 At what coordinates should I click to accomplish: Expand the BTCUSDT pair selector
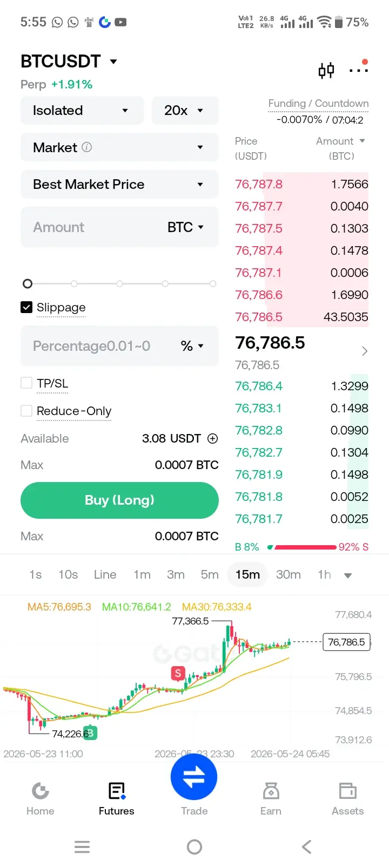click(x=69, y=62)
